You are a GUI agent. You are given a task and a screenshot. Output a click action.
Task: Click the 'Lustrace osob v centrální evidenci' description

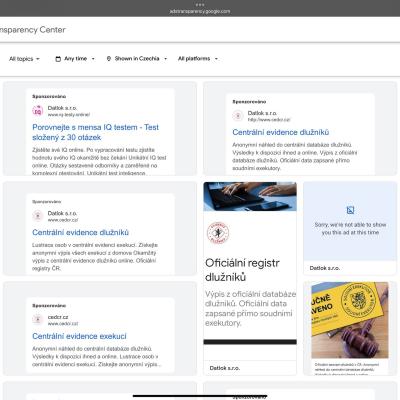(95, 257)
